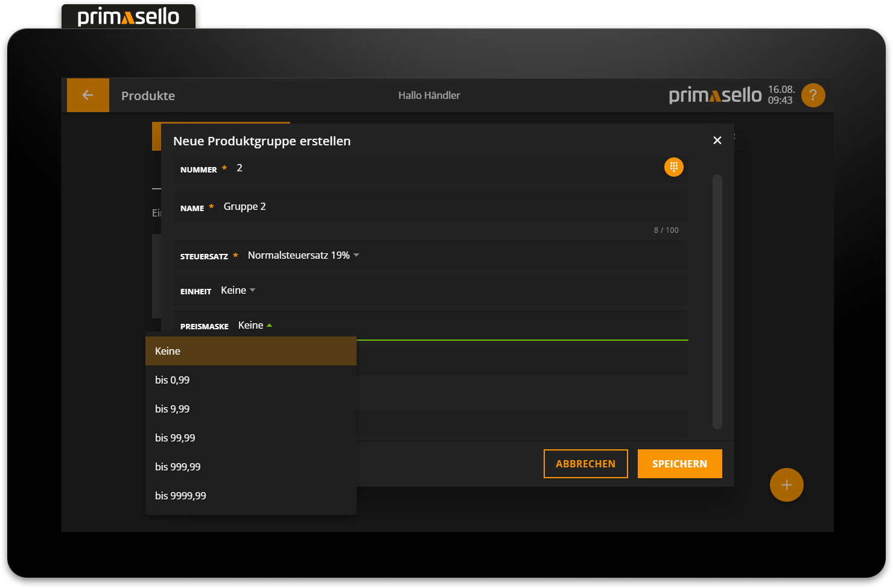Expand the Steuersatz dropdown
893x588 pixels.
pyautogui.click(x=303, y=256)
